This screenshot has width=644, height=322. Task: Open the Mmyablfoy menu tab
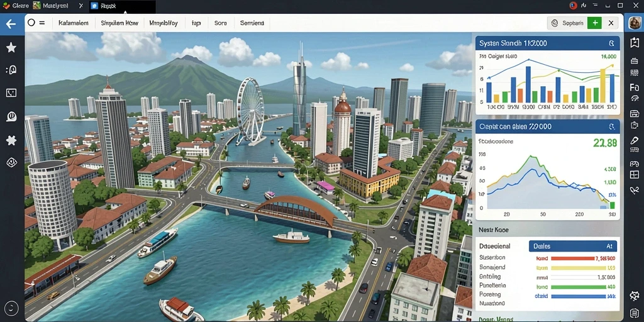click(164, 23)
